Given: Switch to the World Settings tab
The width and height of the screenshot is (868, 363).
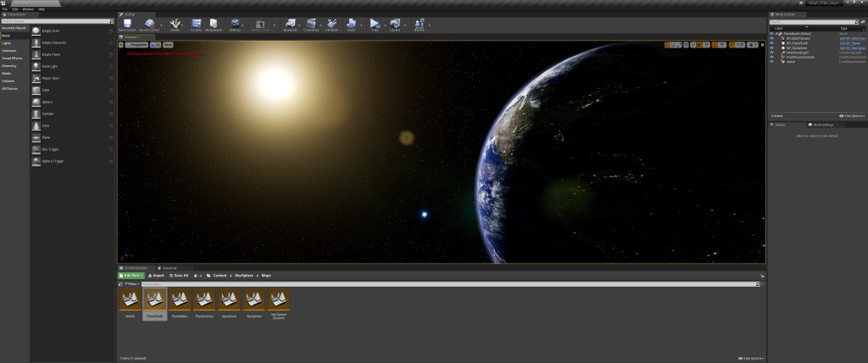Looking at the screenshot, I should tap(821, 125).
